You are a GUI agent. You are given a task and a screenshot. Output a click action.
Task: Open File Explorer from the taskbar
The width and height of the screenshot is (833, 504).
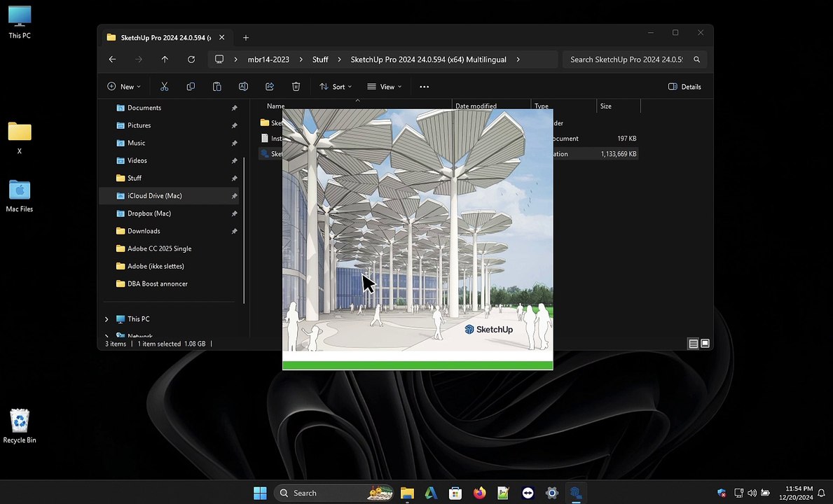[407, 493]
